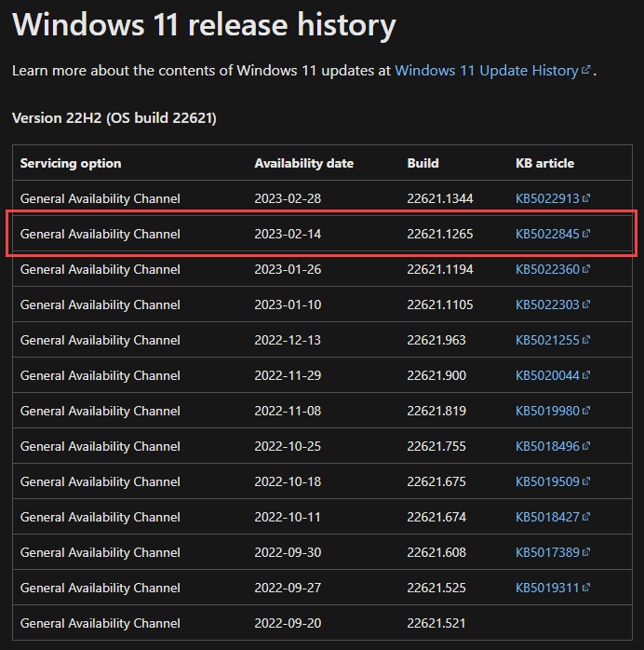This screenshot has height=650, width=644.
Task: Click the Build column header
Action: [423, 163]
